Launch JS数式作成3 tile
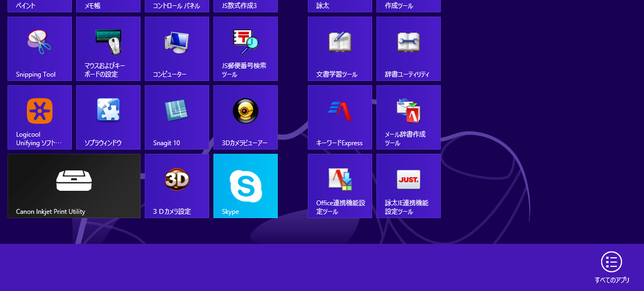The height and width of the screenshot is (291, 644). pos(246,6)
